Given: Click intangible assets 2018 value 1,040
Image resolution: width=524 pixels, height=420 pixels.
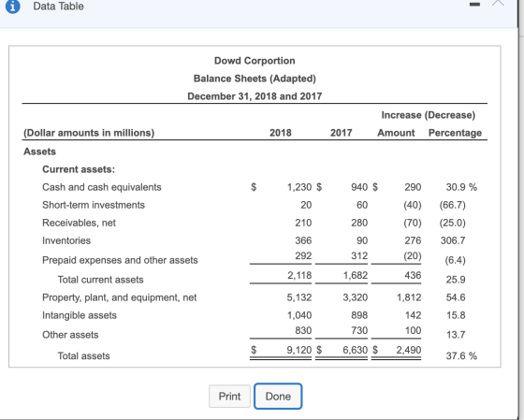Looking at the screenshot, I should point(299,315).
